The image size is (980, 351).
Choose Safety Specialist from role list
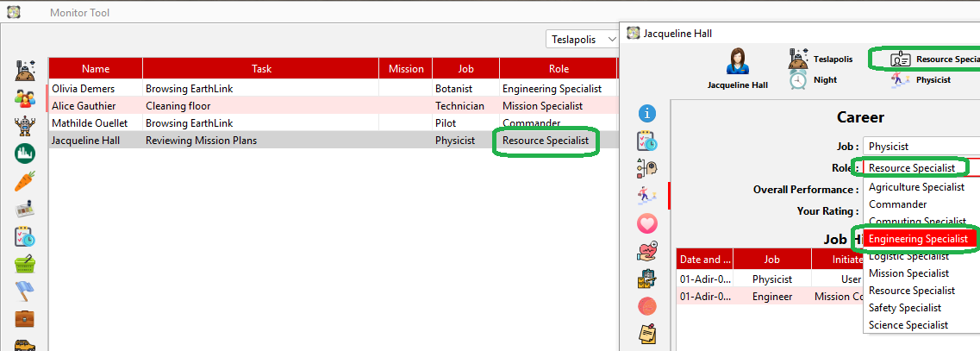pos(921,308)
